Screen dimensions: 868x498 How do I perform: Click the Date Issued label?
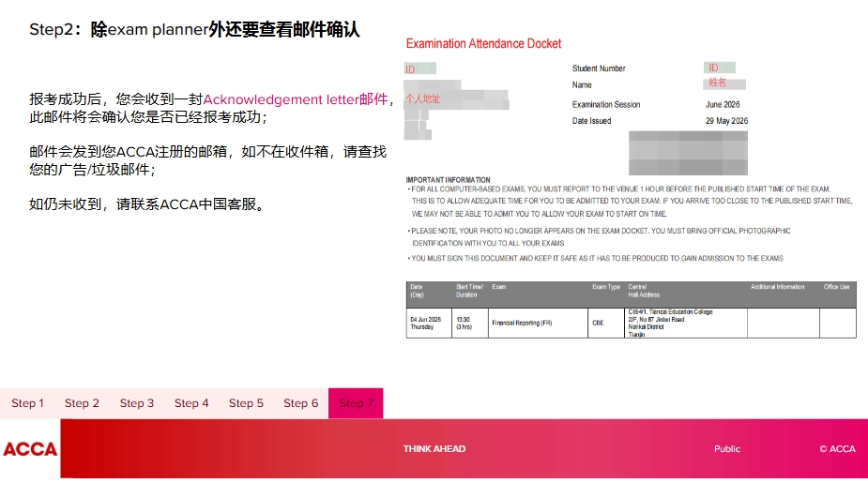(x=591, y=121)
